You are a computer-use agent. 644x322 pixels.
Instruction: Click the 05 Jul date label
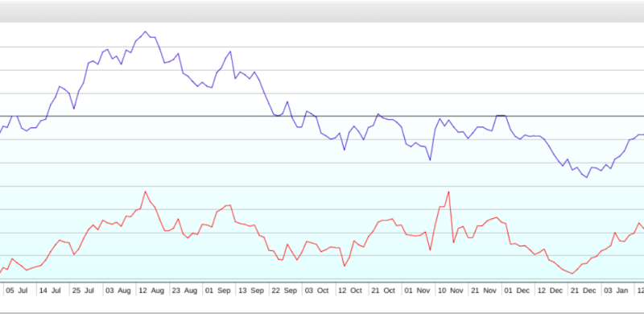(17, 290)
